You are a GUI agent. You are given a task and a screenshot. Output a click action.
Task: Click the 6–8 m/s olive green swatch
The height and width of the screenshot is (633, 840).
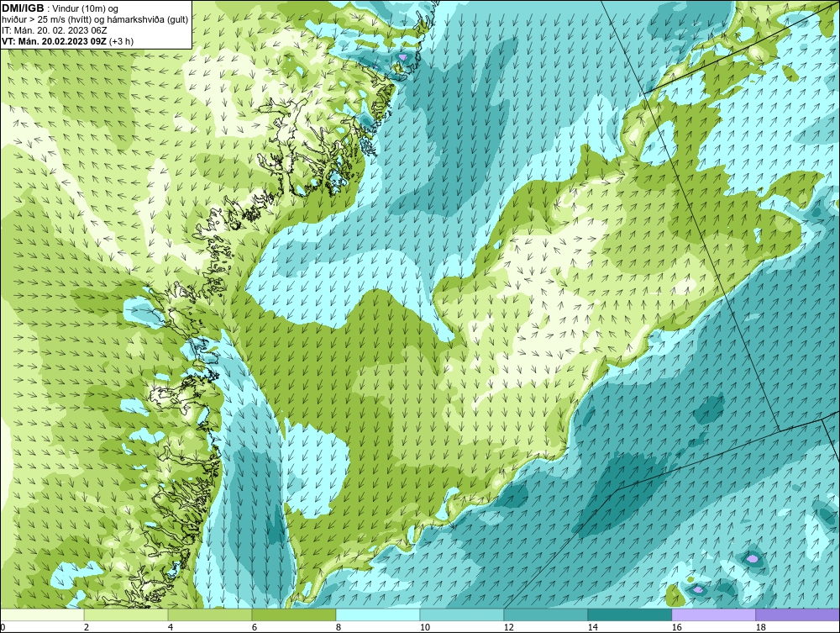click(x=294, y=615)
